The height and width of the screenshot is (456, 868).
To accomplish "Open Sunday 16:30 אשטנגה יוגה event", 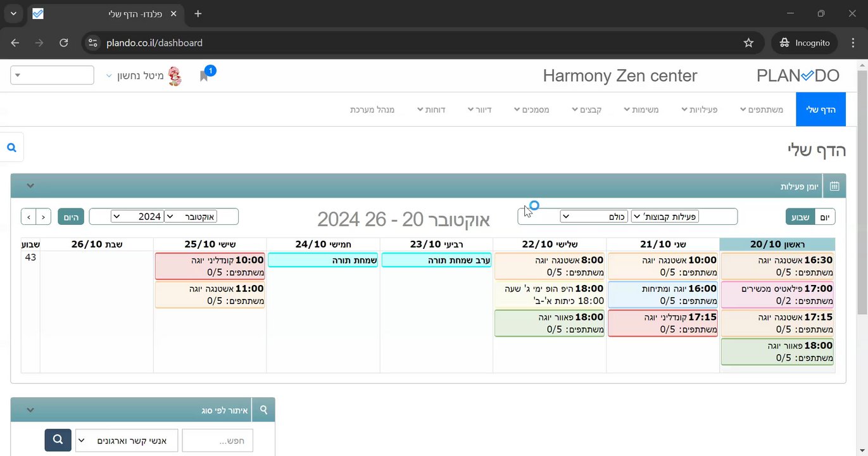I will point(777,266).
